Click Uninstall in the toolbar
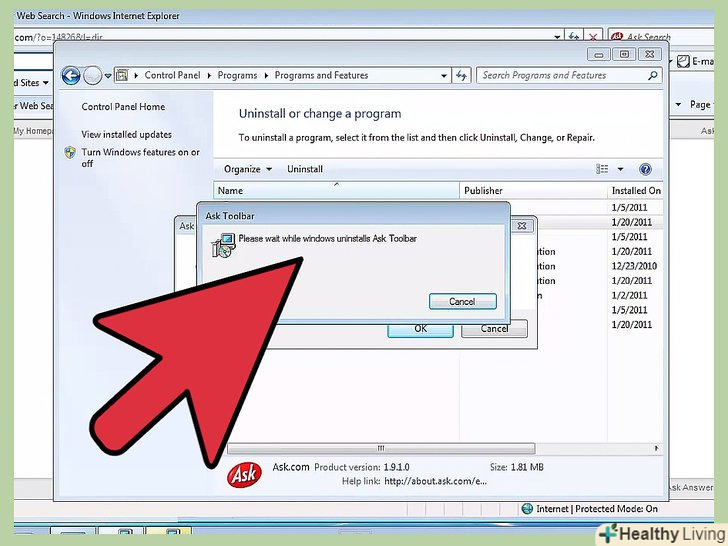728x546 pixels. coord(305,169)
